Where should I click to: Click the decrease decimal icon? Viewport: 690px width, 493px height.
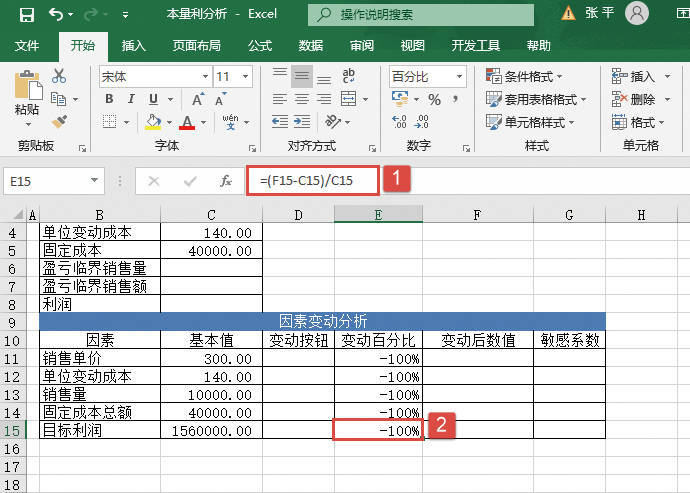(421, 121)
